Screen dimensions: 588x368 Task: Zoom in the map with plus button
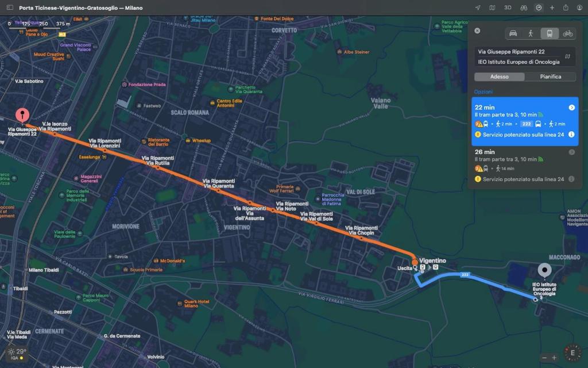[554, 358]
